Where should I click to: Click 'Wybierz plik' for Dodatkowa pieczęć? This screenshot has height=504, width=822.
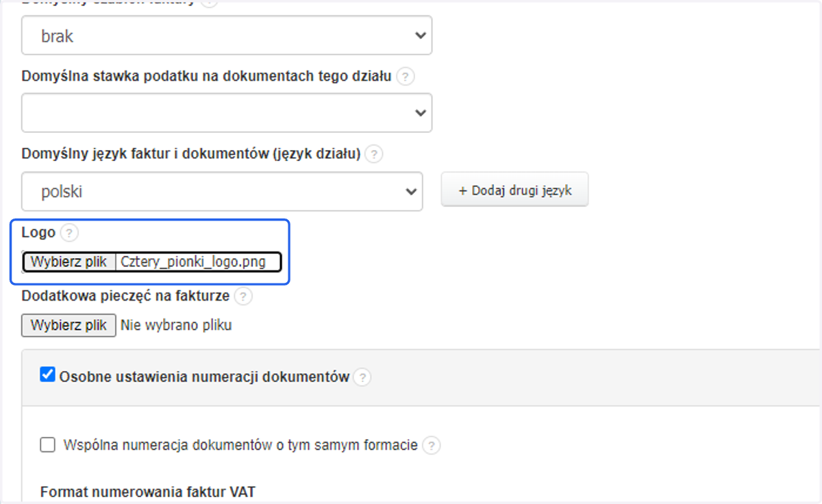click(x=69, y=325)
